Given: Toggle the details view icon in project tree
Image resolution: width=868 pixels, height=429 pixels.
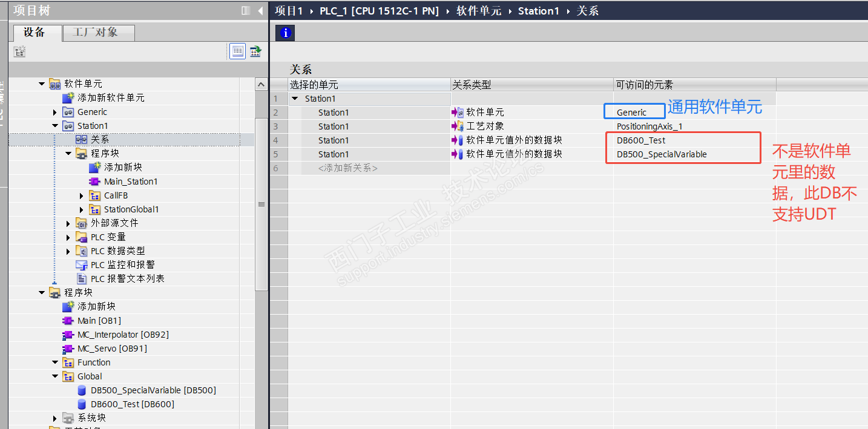Looking at the screenshot, I should 238,52.
